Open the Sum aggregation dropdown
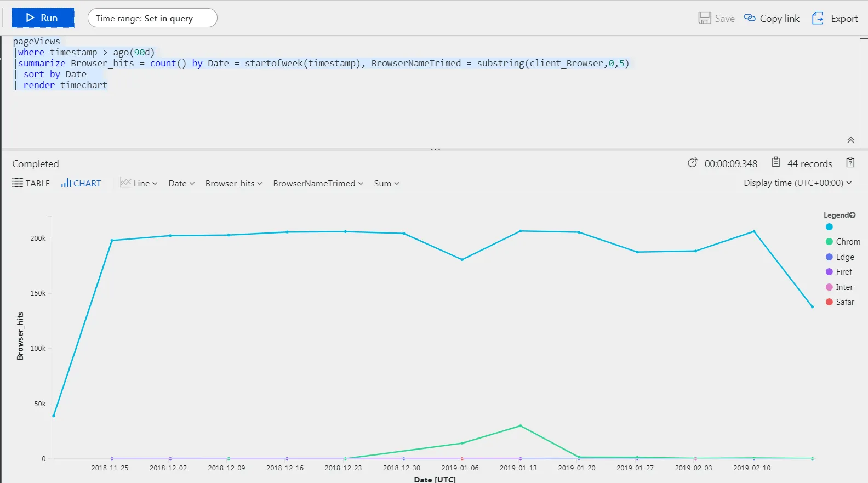The height and width of the screenshot is (483, 868). [387, 183]
